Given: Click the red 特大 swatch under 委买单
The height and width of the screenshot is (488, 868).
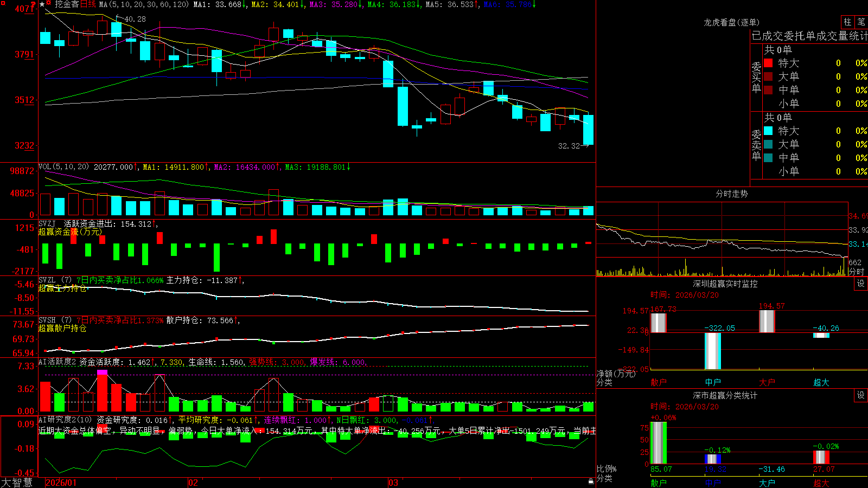Looking at the screenshot, I should 768,63.
